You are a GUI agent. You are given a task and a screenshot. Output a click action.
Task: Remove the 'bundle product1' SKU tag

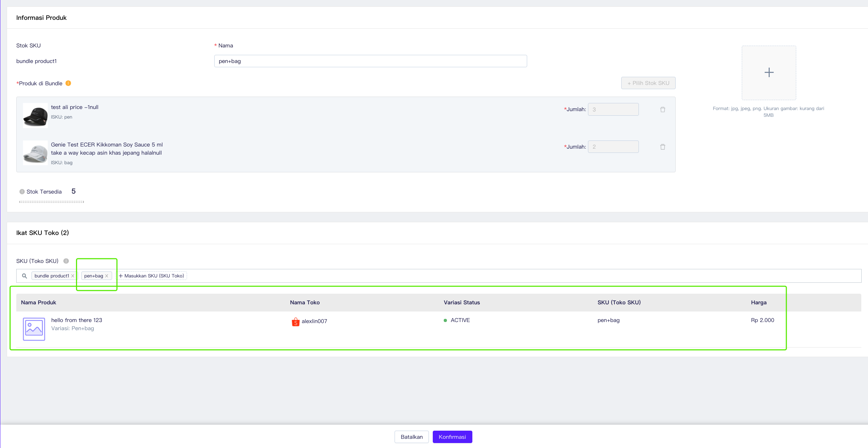point(73,276)
